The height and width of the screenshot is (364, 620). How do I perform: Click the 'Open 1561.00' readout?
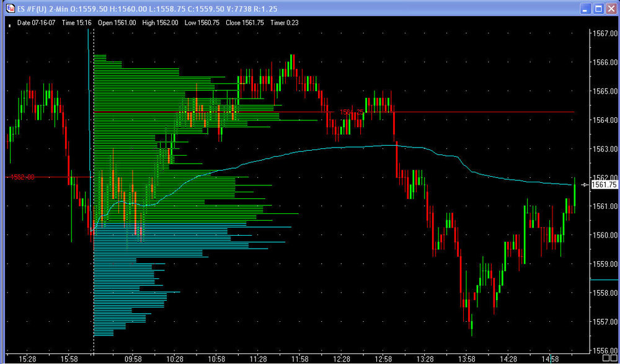point(117,22)
